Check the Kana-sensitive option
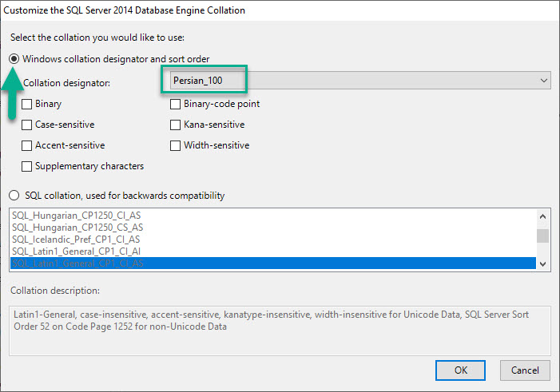 point(177,125)
